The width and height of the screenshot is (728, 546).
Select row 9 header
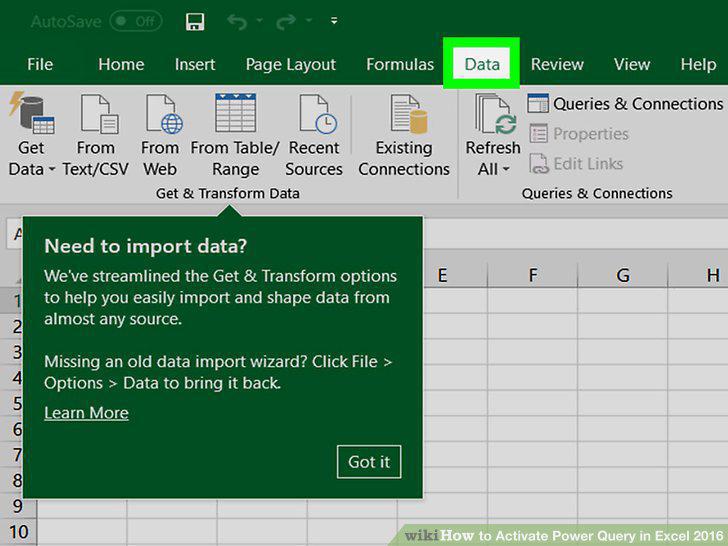coord(18,506)
